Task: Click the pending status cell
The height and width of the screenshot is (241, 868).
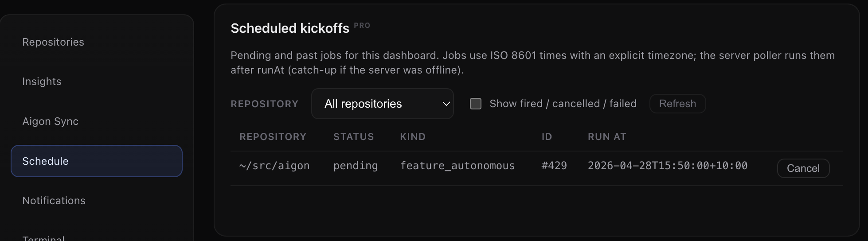Action: coord(356,166)
